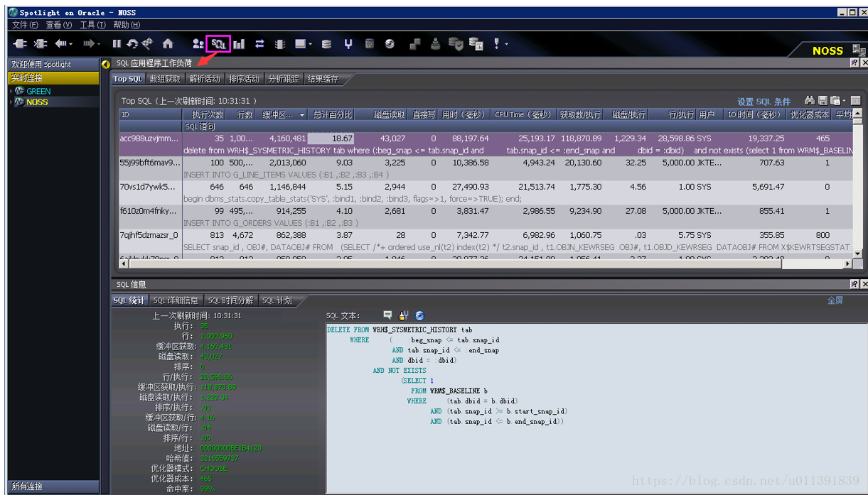Click the stacked blocks toolbar icon

[x=415, y=44]
